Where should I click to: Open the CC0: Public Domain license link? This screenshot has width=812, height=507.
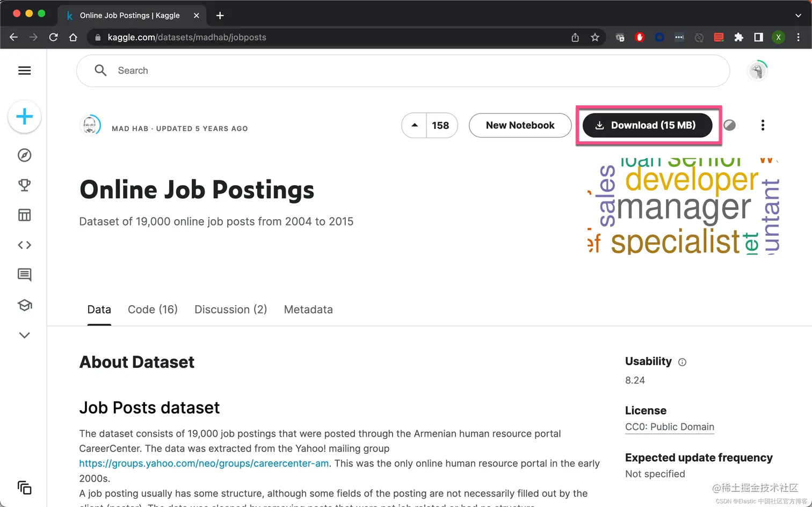click(670, 427)
